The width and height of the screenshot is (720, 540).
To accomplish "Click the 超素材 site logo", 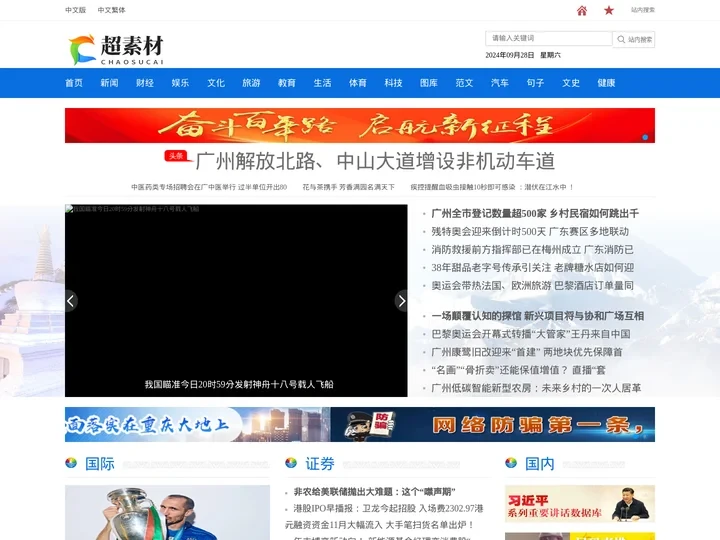I will pyautogui.click(x=116, y=50).
